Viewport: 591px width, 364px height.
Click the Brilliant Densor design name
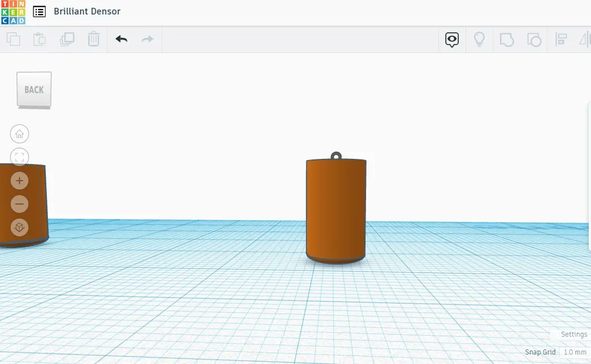coord(87,11)
